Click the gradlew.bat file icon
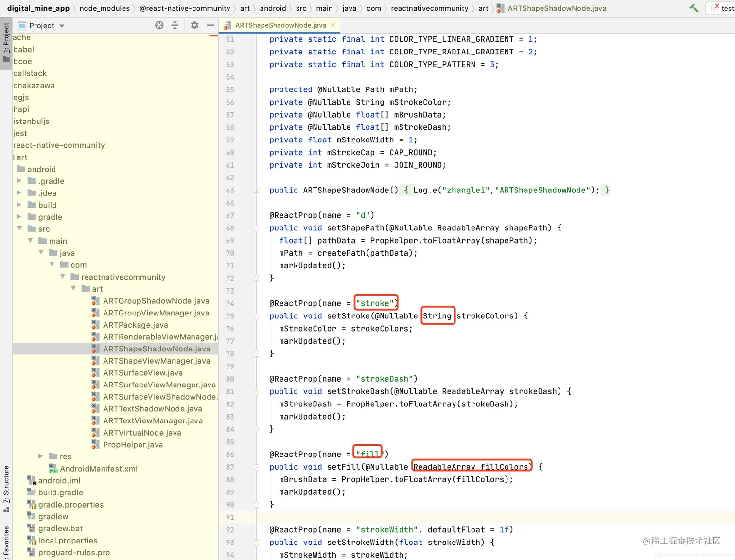735x560 pixels. coord(31,528)
